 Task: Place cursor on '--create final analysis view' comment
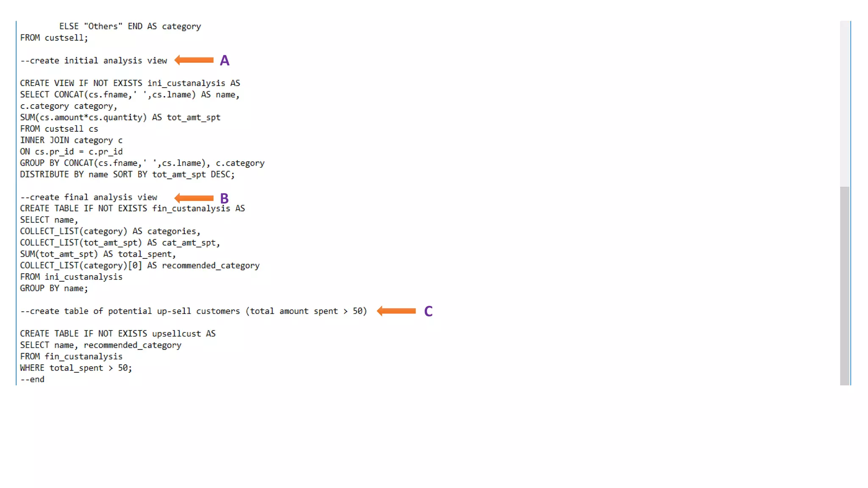89,197
